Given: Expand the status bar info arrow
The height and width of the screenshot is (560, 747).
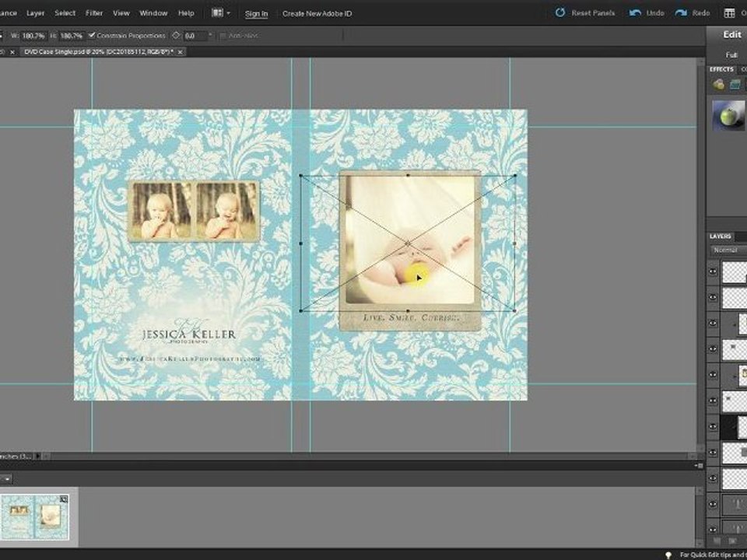Looking at the screenshot, I should pyautogui.click(x=38, y=457).
